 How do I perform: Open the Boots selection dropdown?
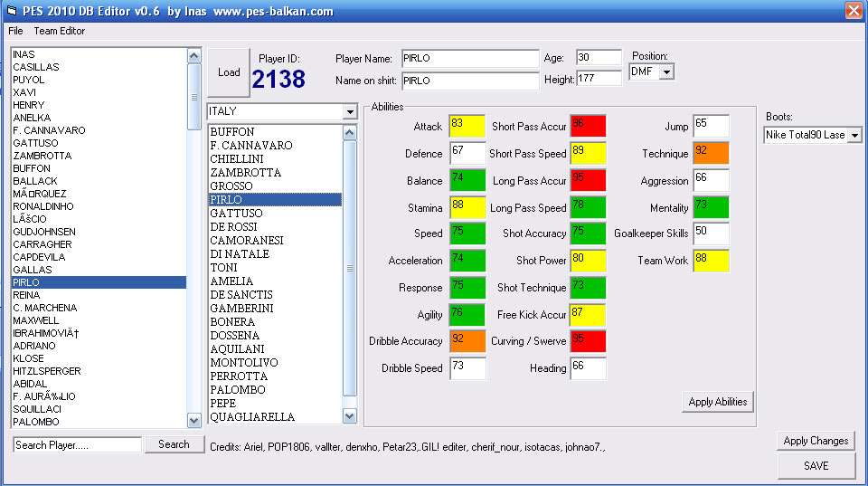(854, 135)
